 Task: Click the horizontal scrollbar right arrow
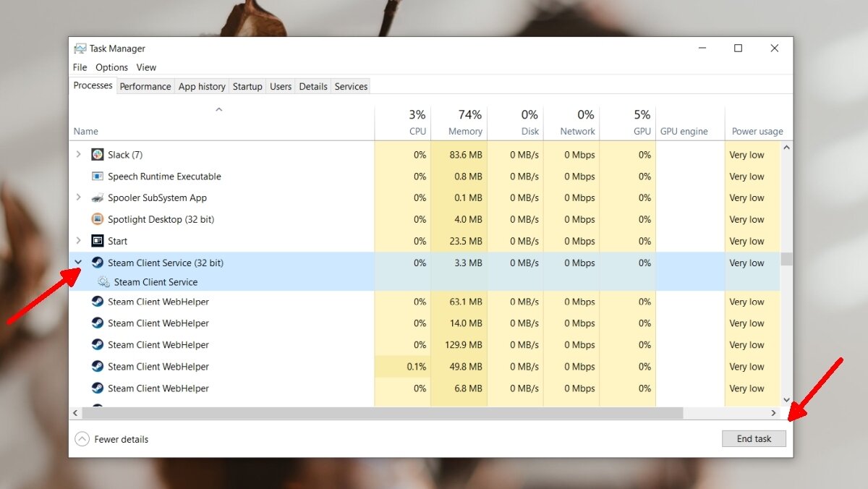coord(773,412)
